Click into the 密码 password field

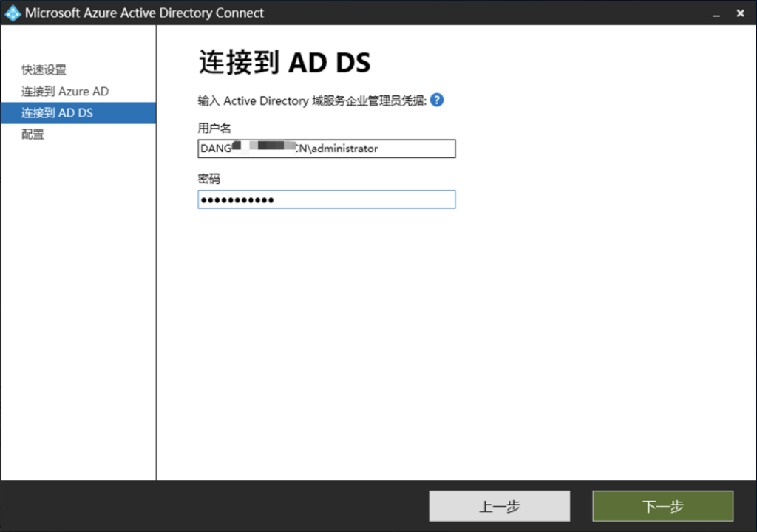coord(326,199)
